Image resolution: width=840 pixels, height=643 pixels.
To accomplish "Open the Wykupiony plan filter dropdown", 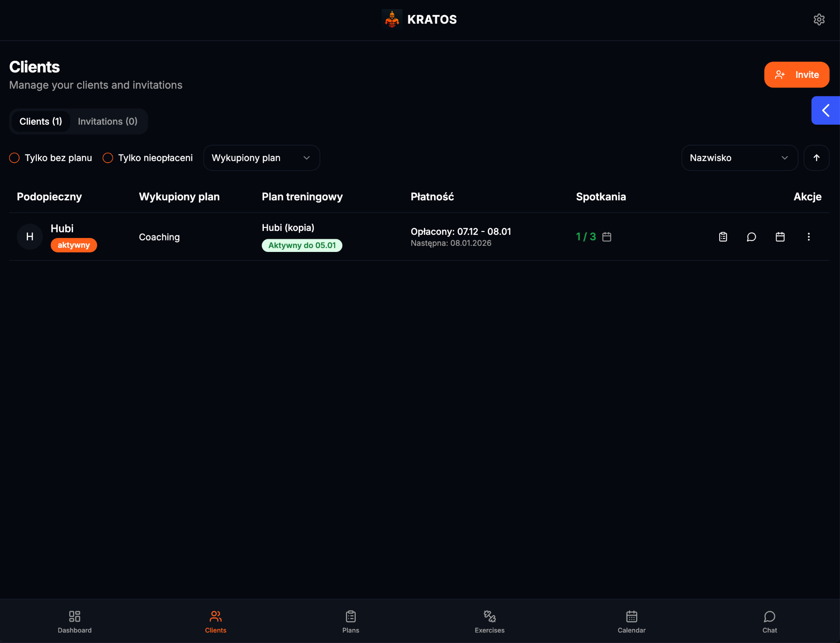I will point(262,158).
